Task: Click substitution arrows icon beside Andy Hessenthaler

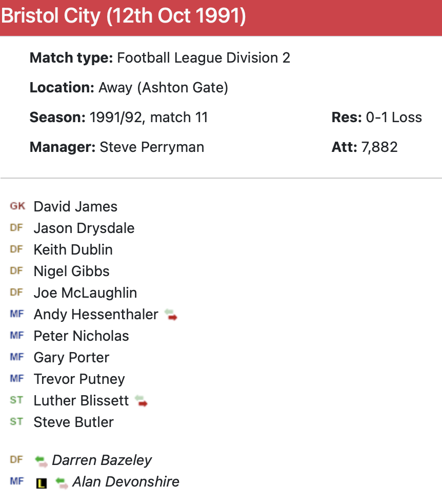Action: (x=171, y=315)
